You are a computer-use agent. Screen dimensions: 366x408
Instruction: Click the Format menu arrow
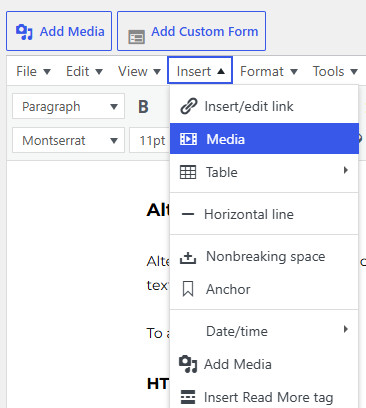(294, 72)
